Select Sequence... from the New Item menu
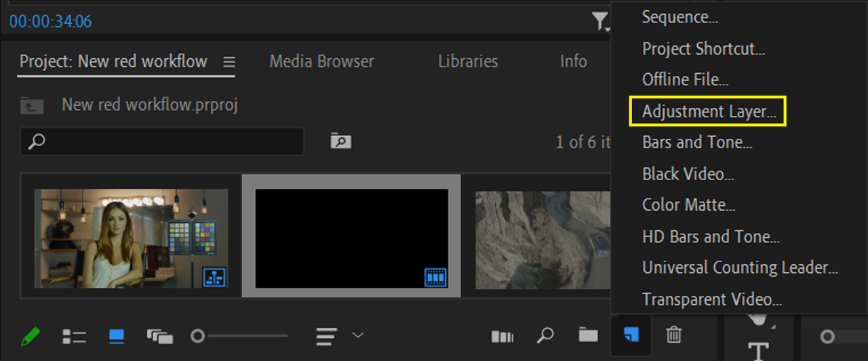The height and width of the screenshot is (361, 868). pyautogui.click(x=680, y=18)
